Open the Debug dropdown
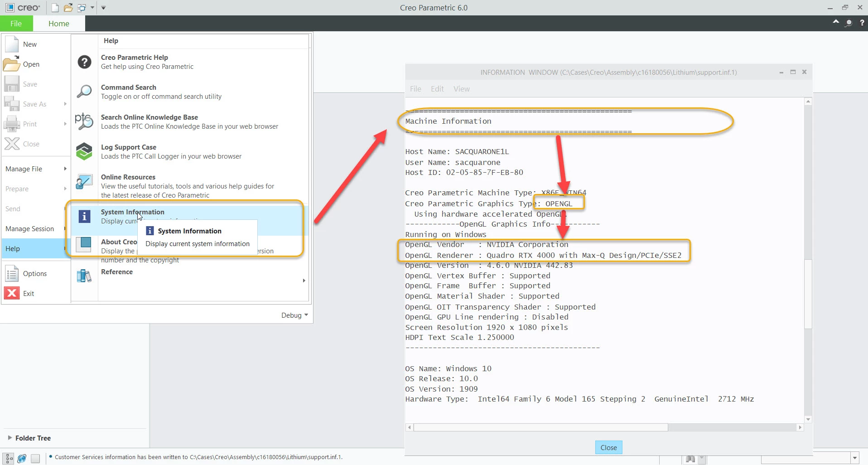This screenshot has width=868, height=465. pyautogui.click(x=294, y=315)
